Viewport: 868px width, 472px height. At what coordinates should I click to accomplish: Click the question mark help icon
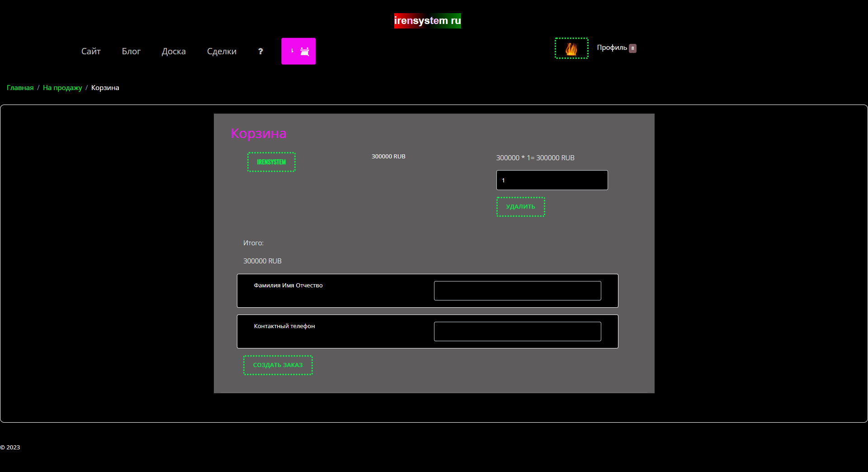pyautogui.click(x=260, y=52)
